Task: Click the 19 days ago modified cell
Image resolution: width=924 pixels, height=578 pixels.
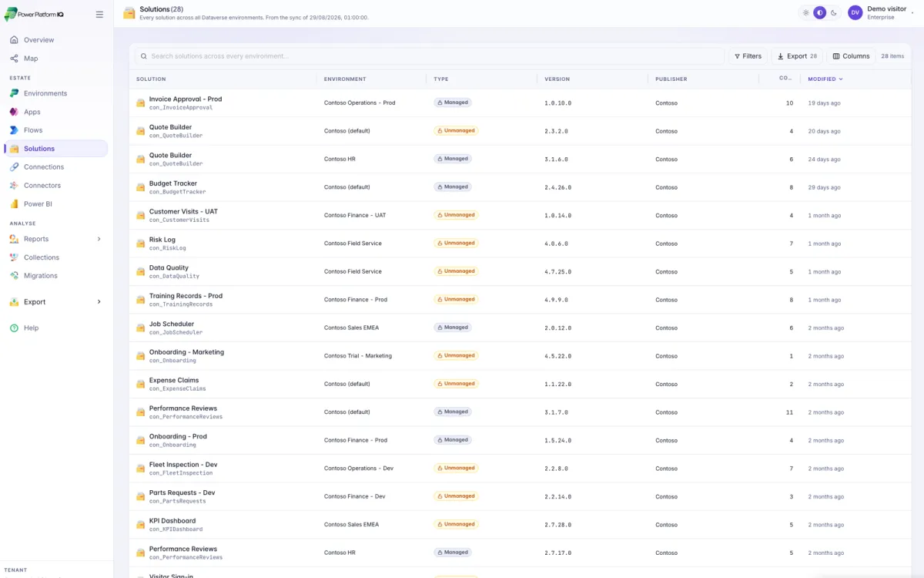Action: (x=824, y=103)
